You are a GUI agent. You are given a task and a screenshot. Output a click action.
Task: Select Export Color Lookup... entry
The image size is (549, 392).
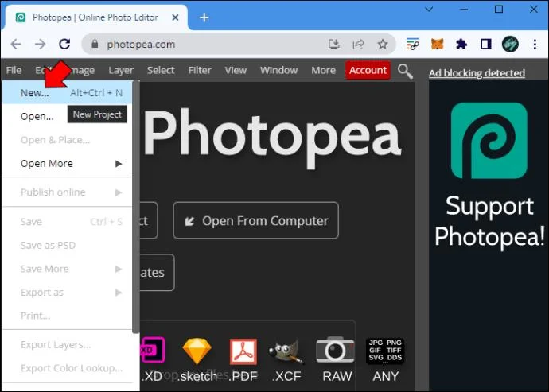(67, 368)
